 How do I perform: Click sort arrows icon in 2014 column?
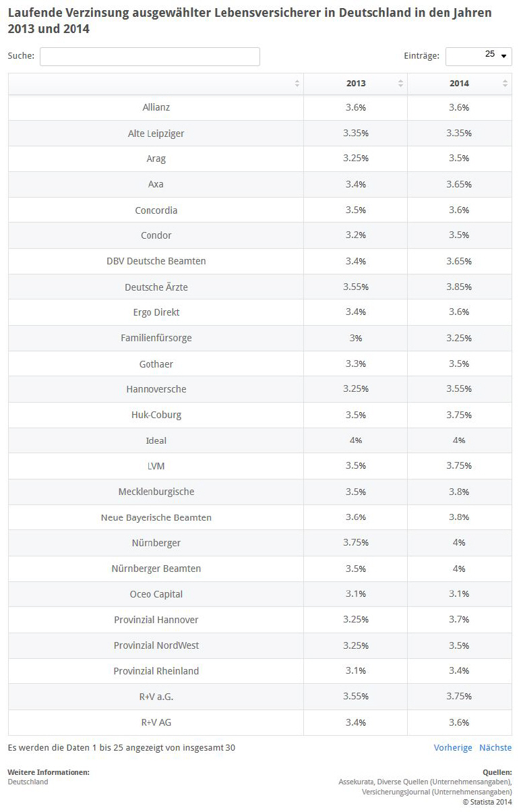[505, 84]
